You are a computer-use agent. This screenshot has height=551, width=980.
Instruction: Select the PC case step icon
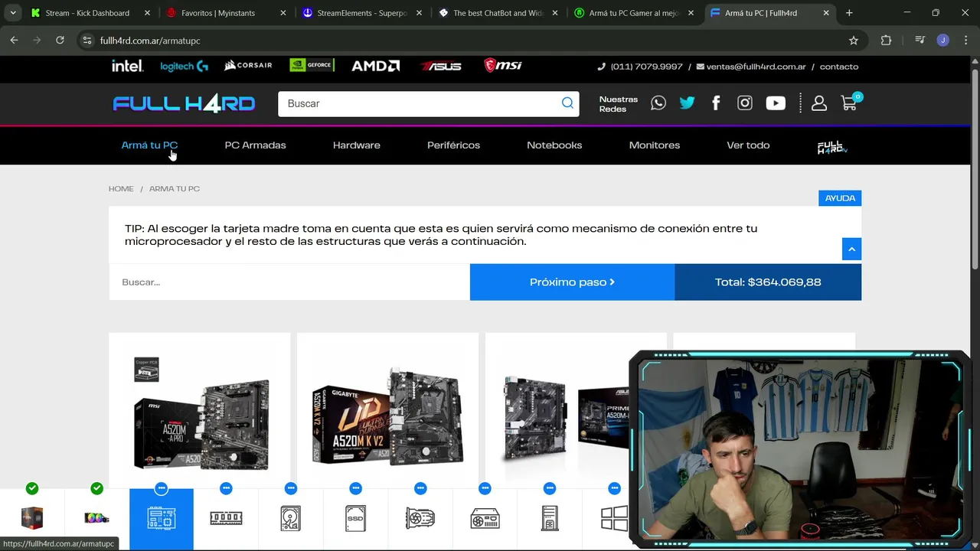(550, 518)
